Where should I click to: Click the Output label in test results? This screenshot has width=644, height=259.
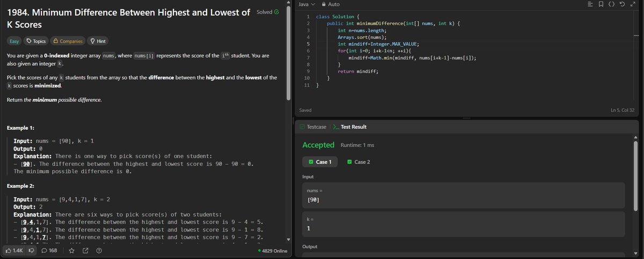[311, 247]
